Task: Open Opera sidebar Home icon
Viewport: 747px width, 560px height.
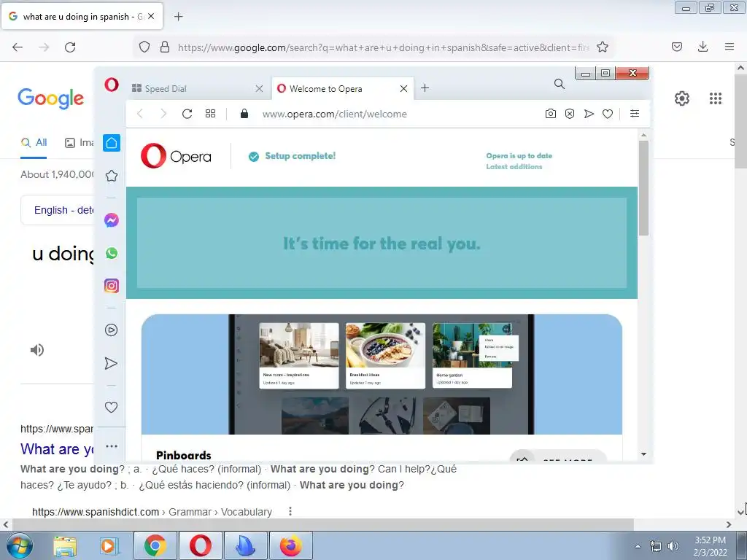Action: point(112,143)
